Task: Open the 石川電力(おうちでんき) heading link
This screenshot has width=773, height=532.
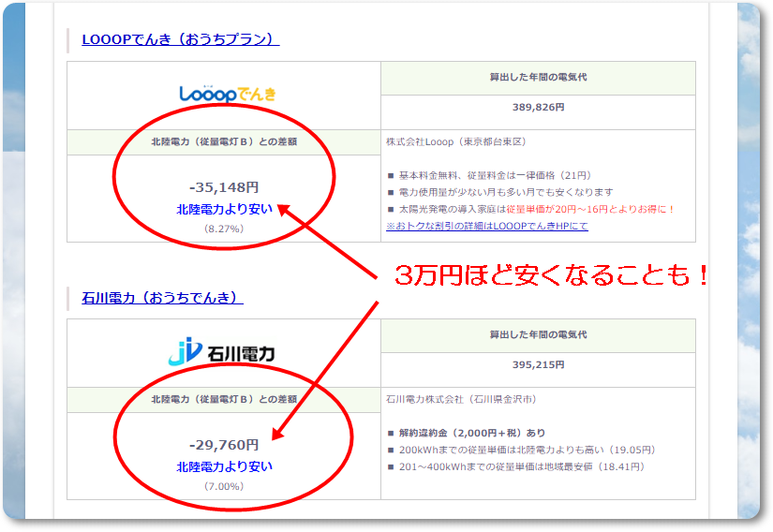Action: [x=162, y=298]
